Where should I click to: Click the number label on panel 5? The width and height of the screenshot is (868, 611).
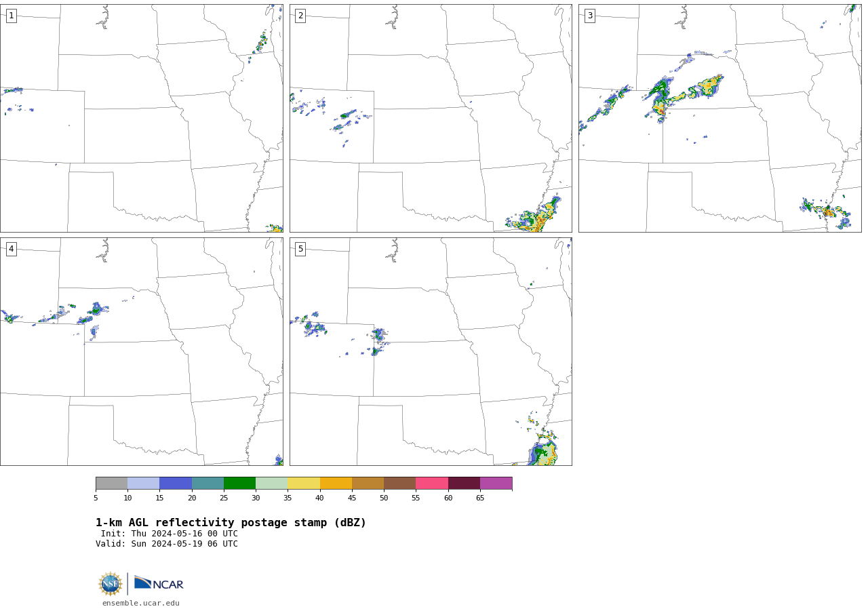point(300,249)
